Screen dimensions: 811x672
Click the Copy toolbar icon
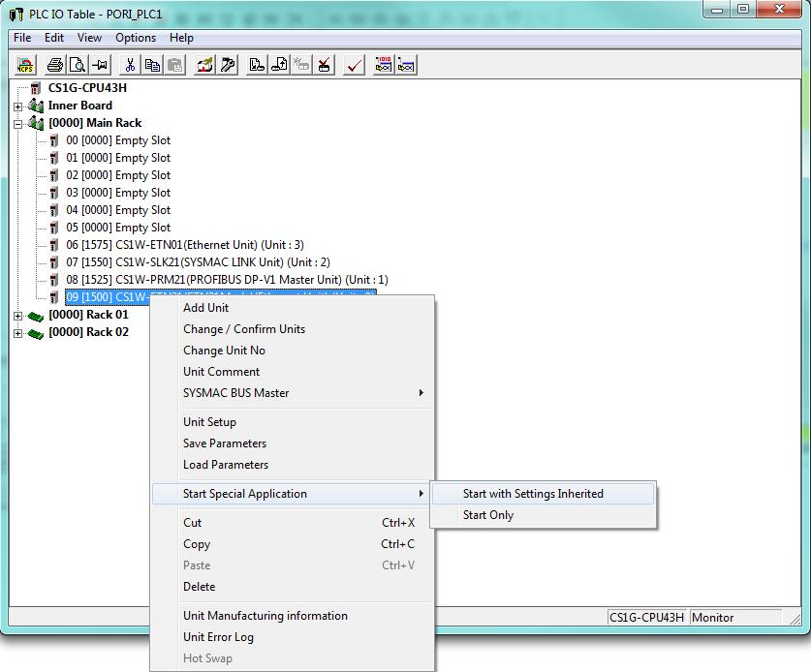point(152,65)
